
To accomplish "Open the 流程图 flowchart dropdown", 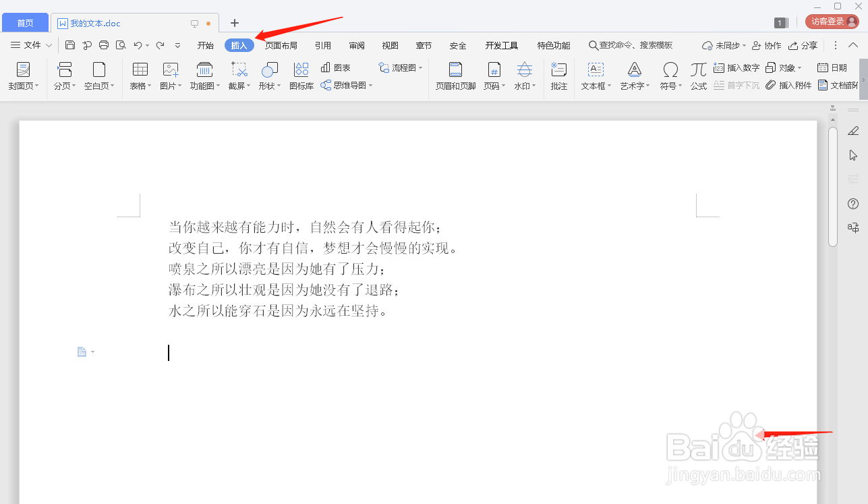I will [401, 67].
